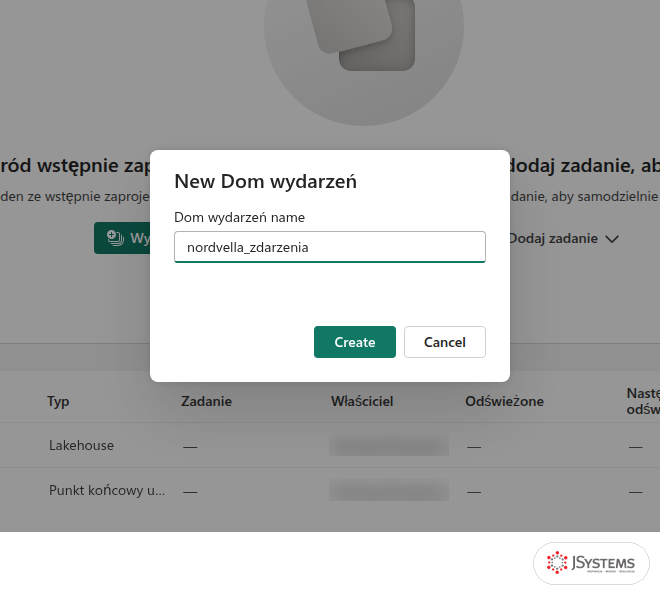660x595 pixels.
Task: Click the blurred owner of Punkt końcowy row
Action: pyautogui.click(x=389, y=490)
